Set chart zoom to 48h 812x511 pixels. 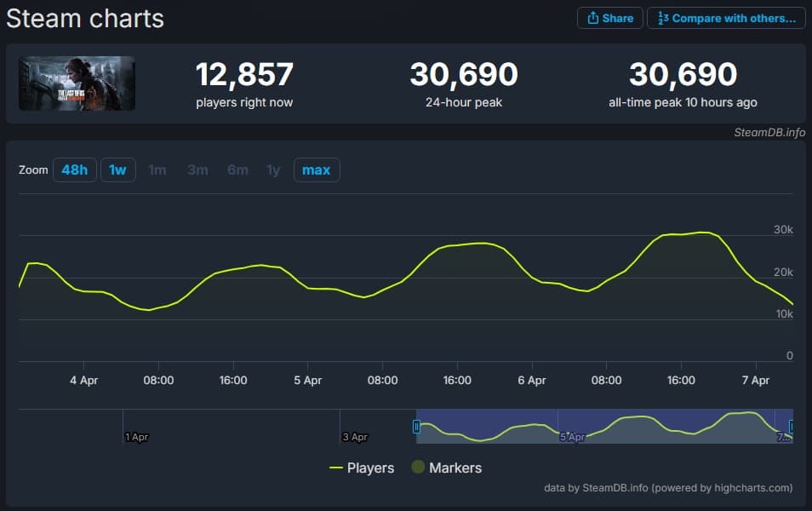point(75,170)
